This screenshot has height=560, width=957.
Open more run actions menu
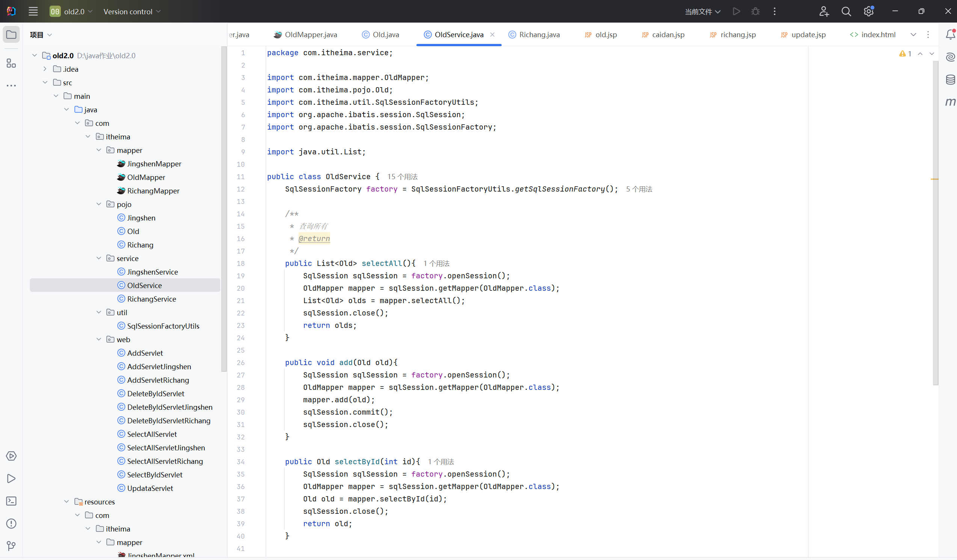tap(774, 11)
